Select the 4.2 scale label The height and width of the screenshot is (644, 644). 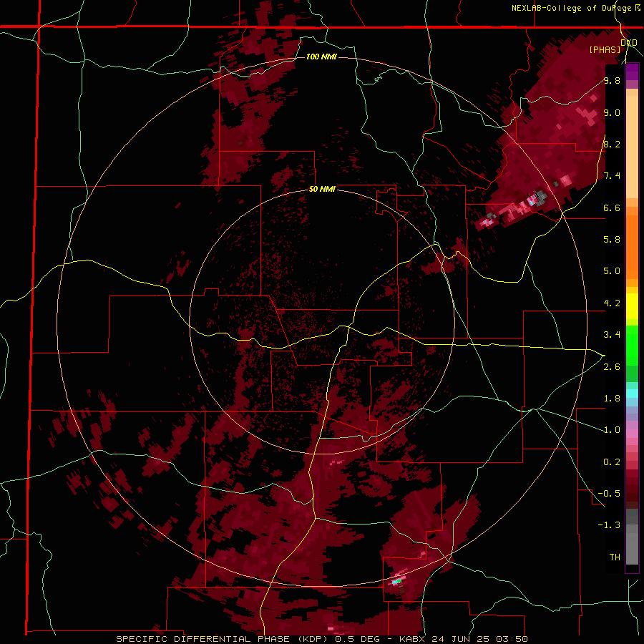coord(612,303)
